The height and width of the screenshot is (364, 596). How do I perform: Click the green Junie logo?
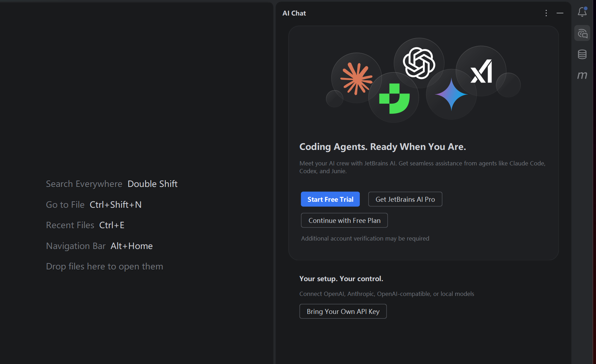394,98
